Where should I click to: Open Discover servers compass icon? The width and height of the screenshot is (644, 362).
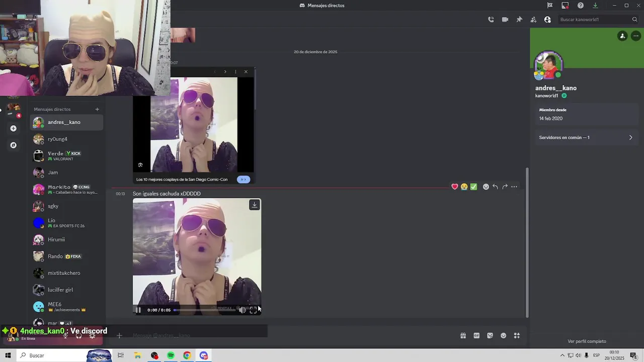pyautogui.click(x=14, y=145)
